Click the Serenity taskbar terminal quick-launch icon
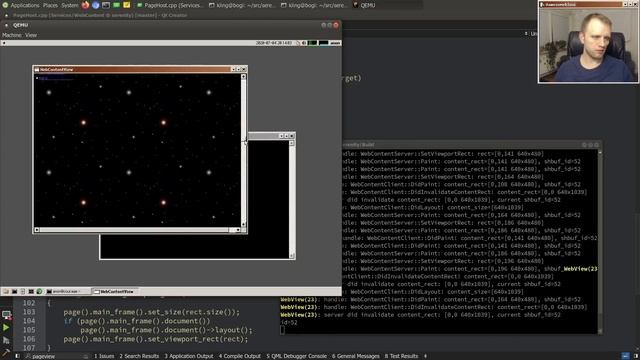Screen dimensions: 640x360 (x=14, y=291)
